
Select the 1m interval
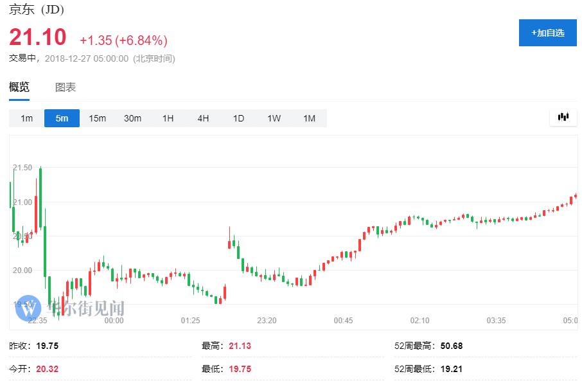coord(27,118)
